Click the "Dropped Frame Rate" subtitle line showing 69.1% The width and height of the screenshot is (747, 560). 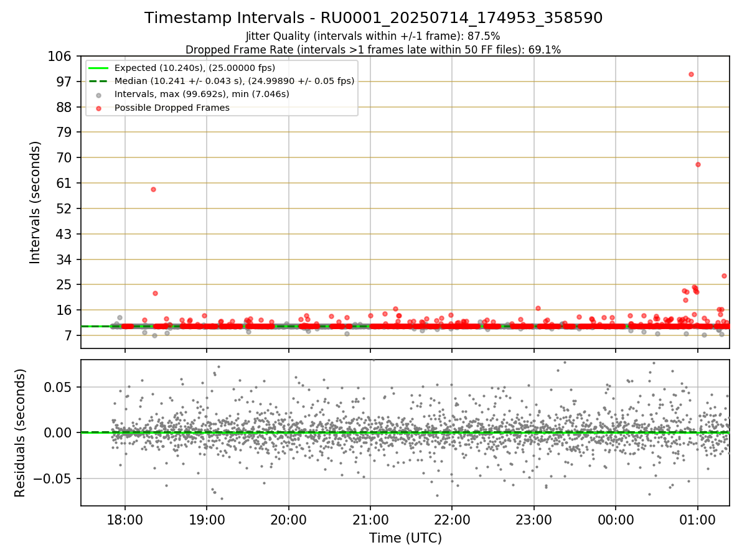click(374, 50)
